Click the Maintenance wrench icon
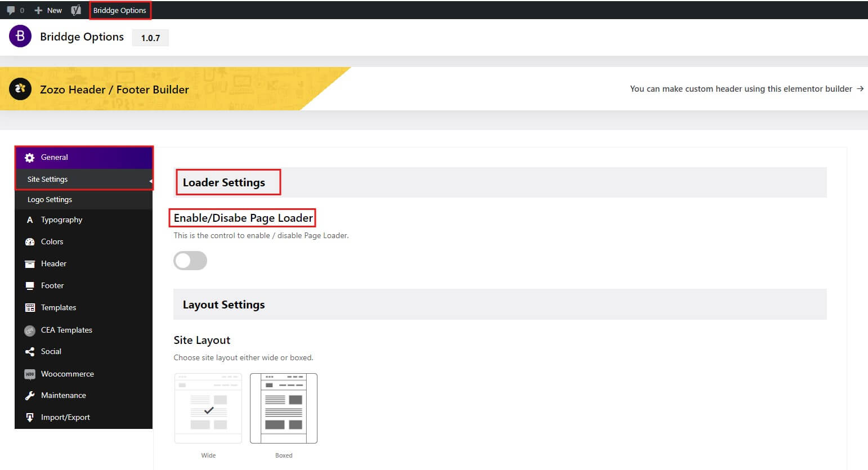The image size is (868, 470). coord(30,396)
